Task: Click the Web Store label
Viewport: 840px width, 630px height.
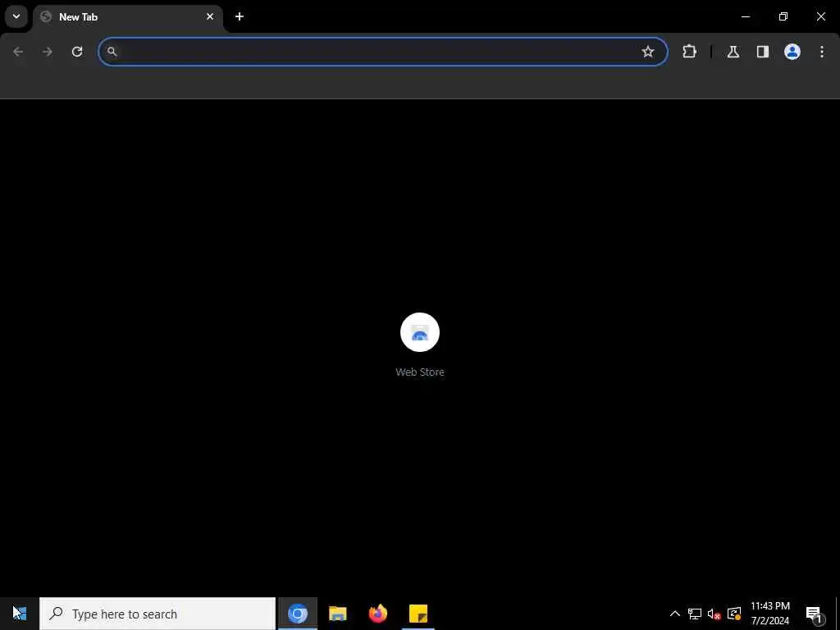Action: pyautogui.click(x=420, y=372)
